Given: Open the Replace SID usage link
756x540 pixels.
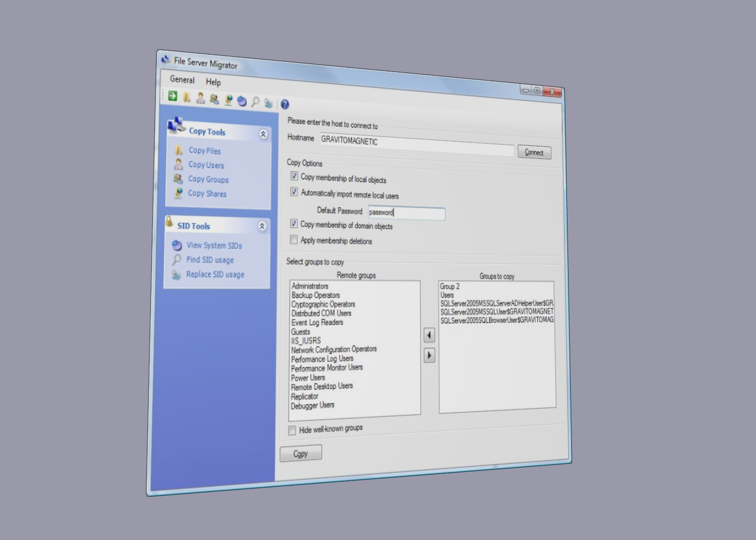Looking at the screenshot, I should [215, 274].
